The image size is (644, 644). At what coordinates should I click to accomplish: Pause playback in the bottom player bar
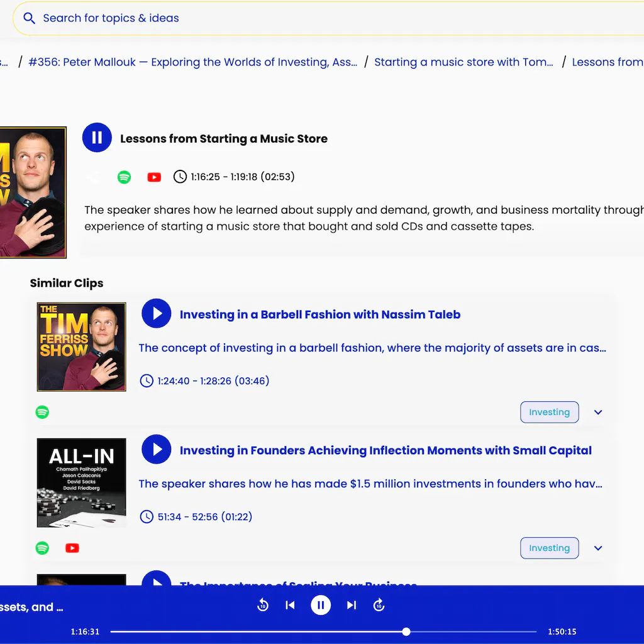click(321, 605)
